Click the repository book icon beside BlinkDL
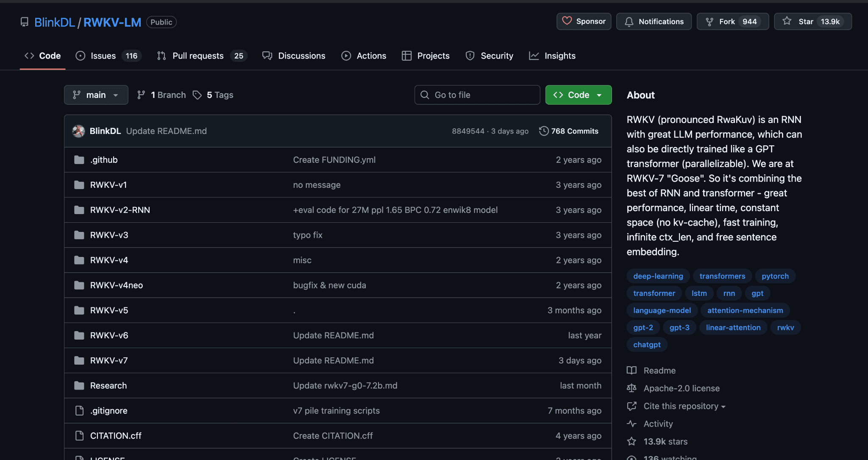This screenshot has width=868, height=460. click(x=25, y=22)
